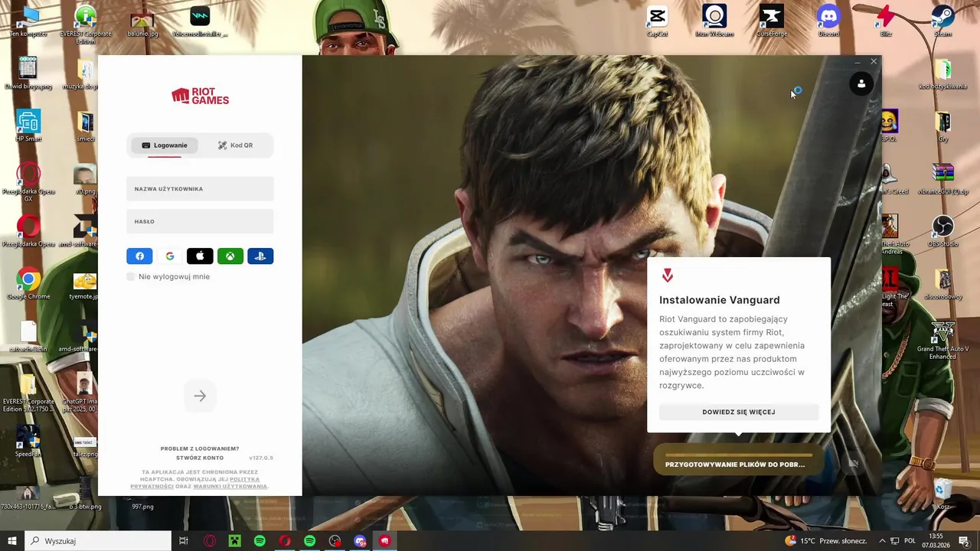Select the vibranceGUI zip archive
Screen dimensions: 980x551
click(x=942, y=179)
